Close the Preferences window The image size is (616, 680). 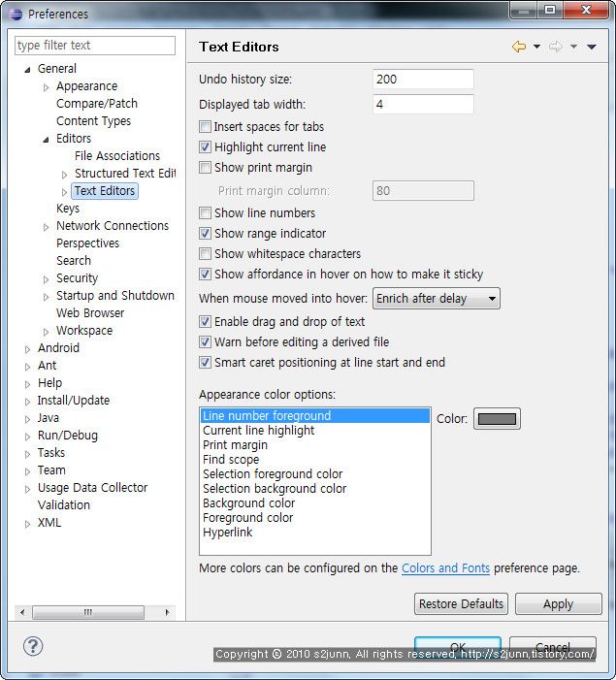tap(586, 10)
